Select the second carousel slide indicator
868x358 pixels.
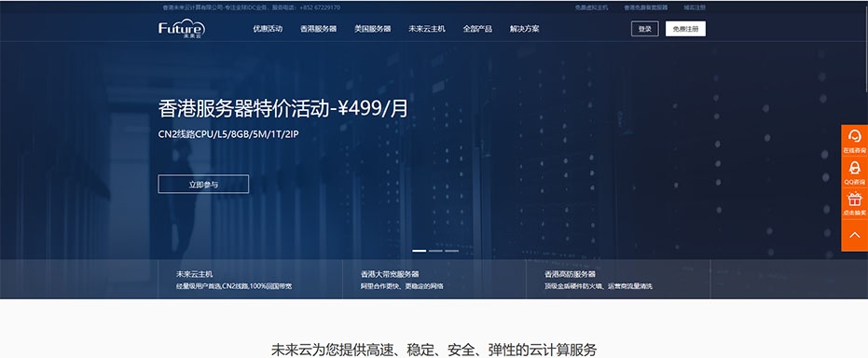(x=435, y=251)
